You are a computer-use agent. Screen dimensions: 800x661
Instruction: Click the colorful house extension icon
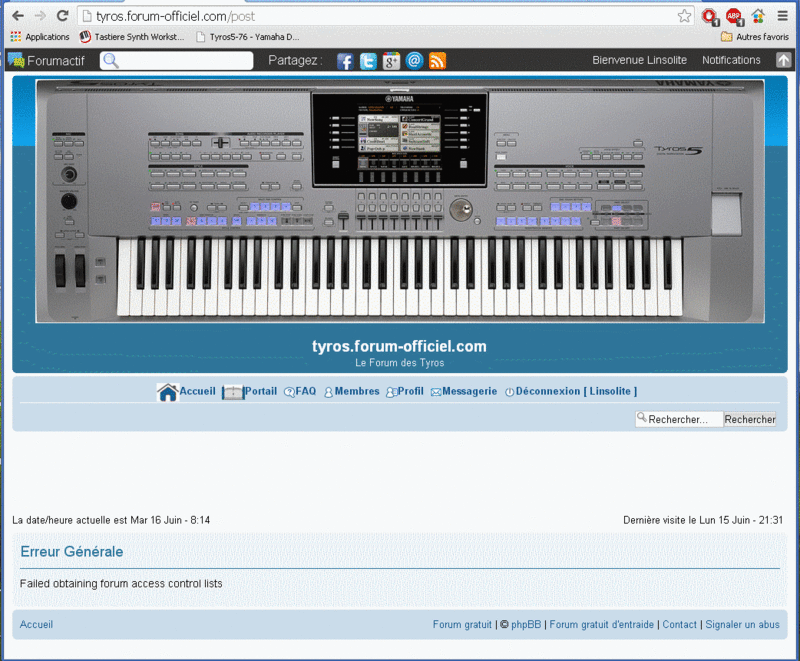pos(758,16)
